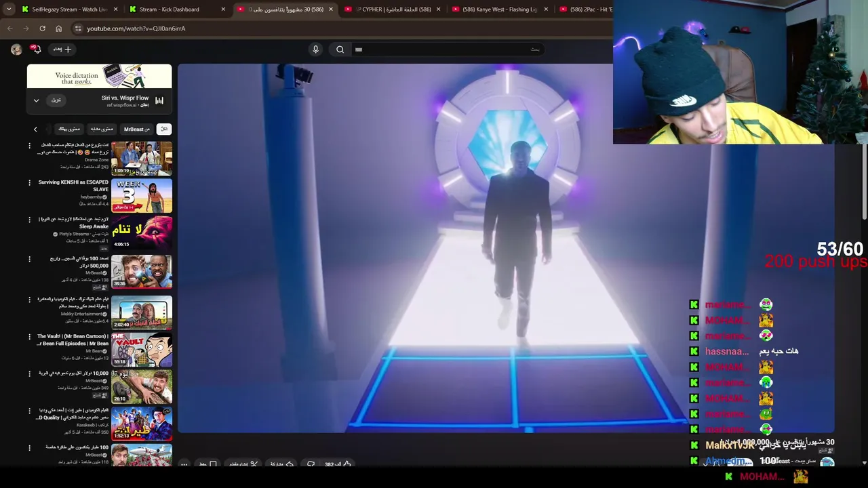Viewport: 868px width, 488px height.
Task: Open the 2Pac - Hit 'Em browser tab
Action: [x=585, y=9]
